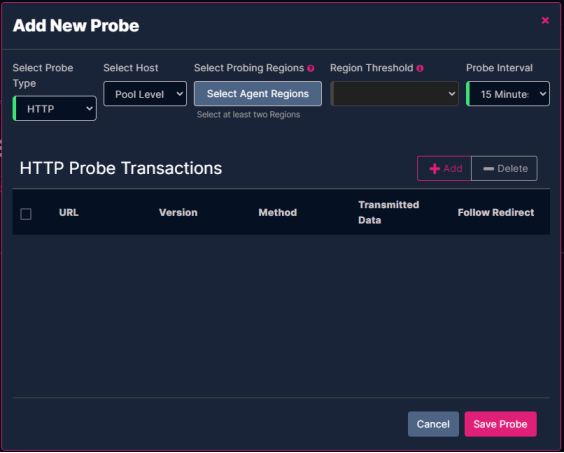
Task: Toggle the select-all transactions checkbox
Action: [26, 214]
